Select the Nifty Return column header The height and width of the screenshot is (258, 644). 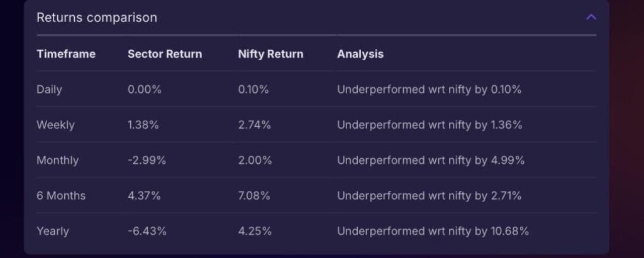click(x=270, y=54)
